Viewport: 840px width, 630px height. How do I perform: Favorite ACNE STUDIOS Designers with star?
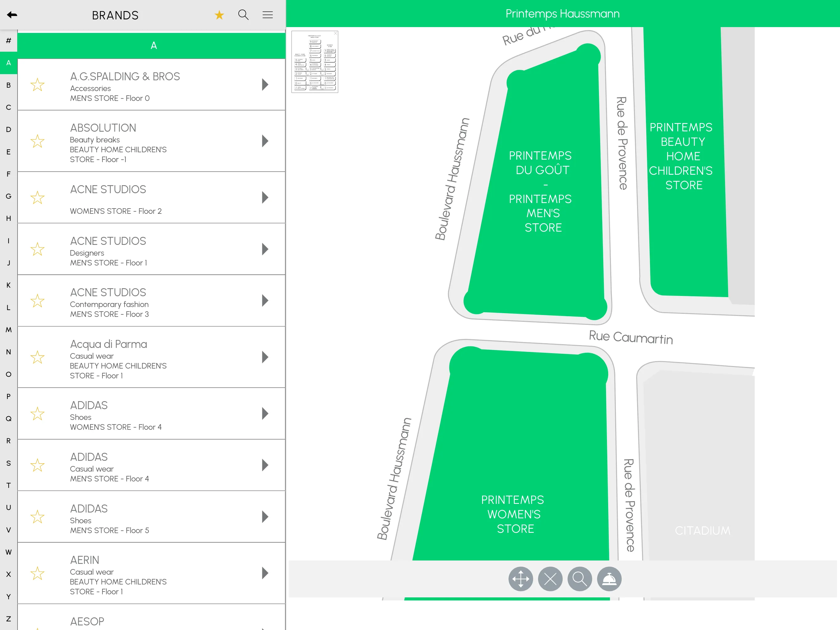[38, 249]
